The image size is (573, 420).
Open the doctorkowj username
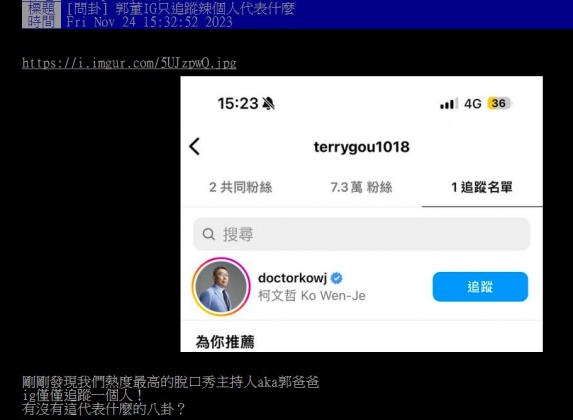tap(292, 278)
